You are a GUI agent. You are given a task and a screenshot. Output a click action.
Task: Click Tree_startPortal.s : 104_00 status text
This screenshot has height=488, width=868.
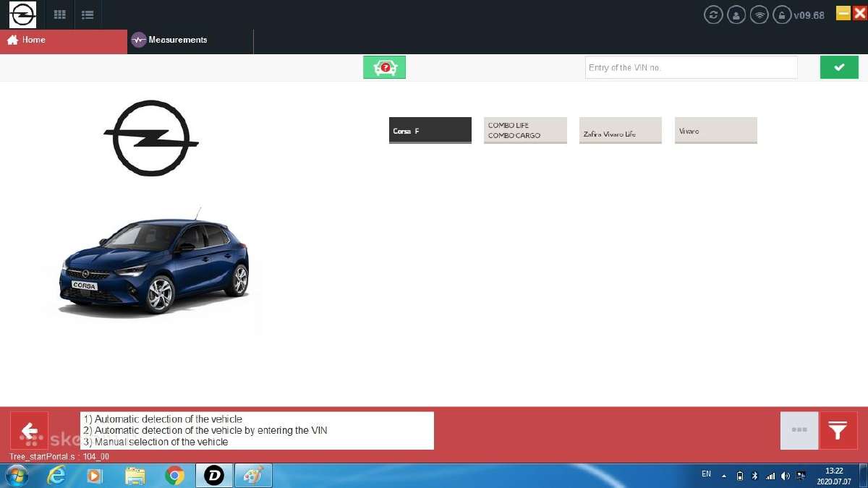[59, 457]
